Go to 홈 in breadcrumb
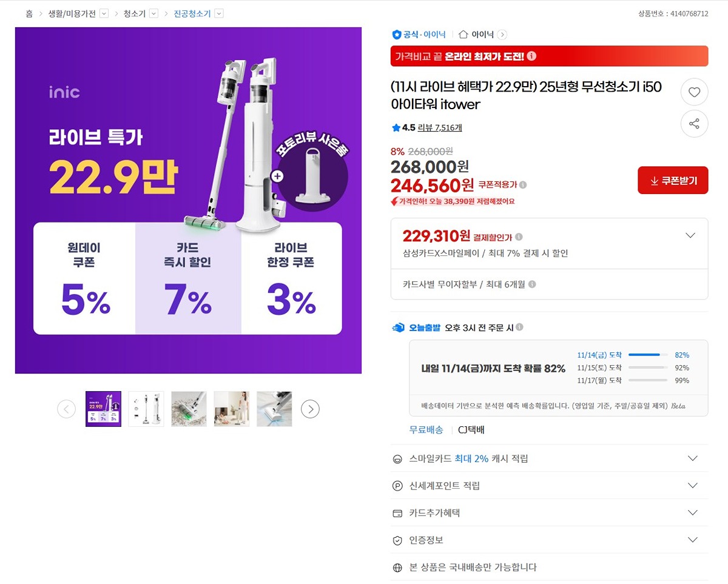 29,13
